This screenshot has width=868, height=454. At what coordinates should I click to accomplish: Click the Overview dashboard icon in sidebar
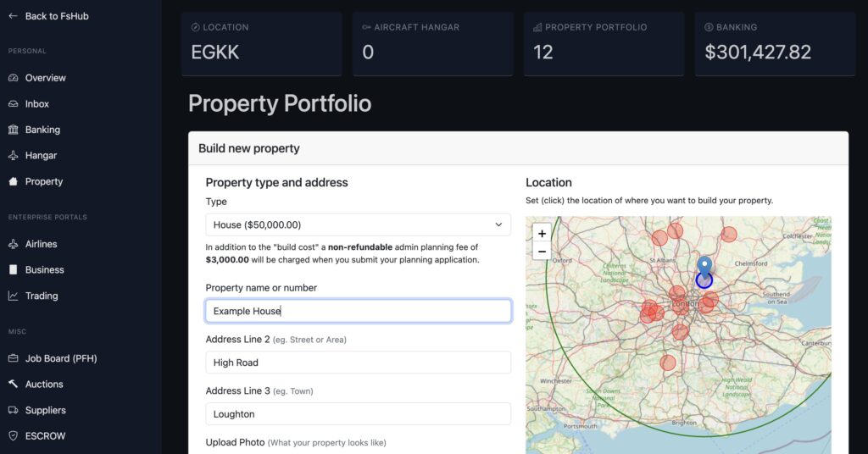13,78
